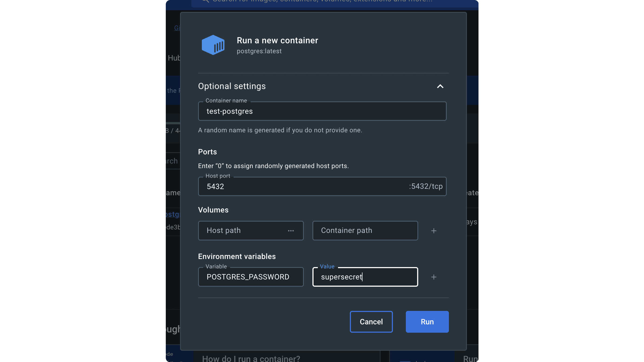Cancel the container creation dialog
The image size is (644, 362).
371,322
